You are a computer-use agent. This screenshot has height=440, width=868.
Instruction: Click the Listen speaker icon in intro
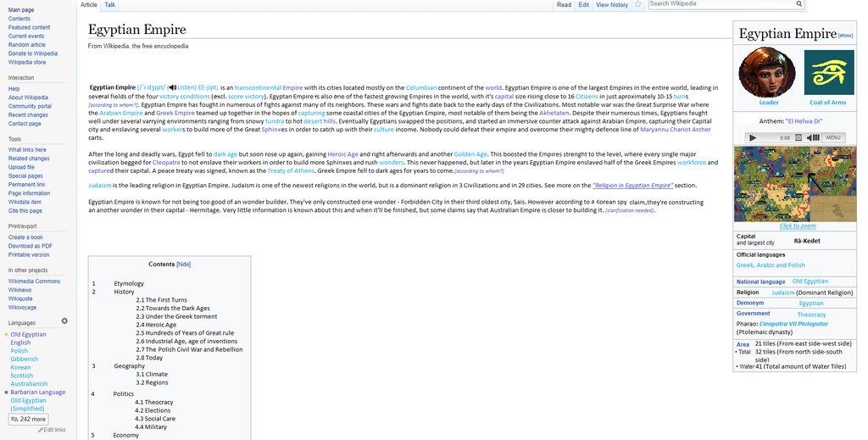click(172, 87)
